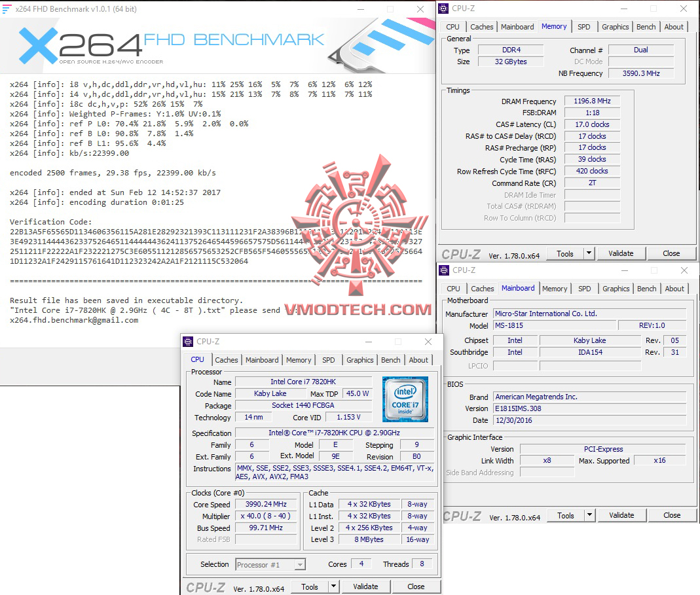Open Tools dropdown arrow in CPU window

pos(333,586)
